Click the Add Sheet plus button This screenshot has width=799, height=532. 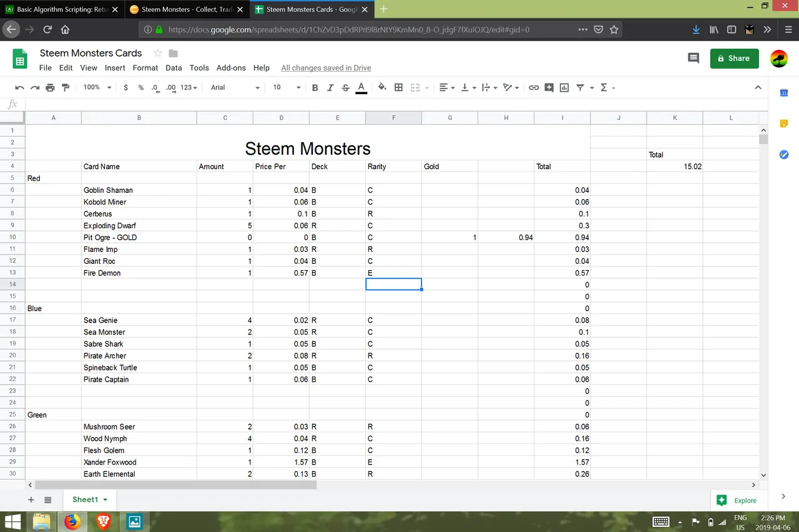31,500
